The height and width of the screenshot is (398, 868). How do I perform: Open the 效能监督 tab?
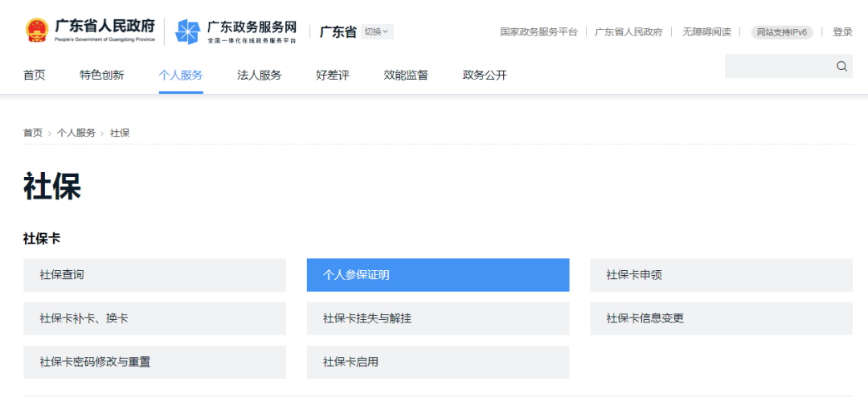point(406,76)
